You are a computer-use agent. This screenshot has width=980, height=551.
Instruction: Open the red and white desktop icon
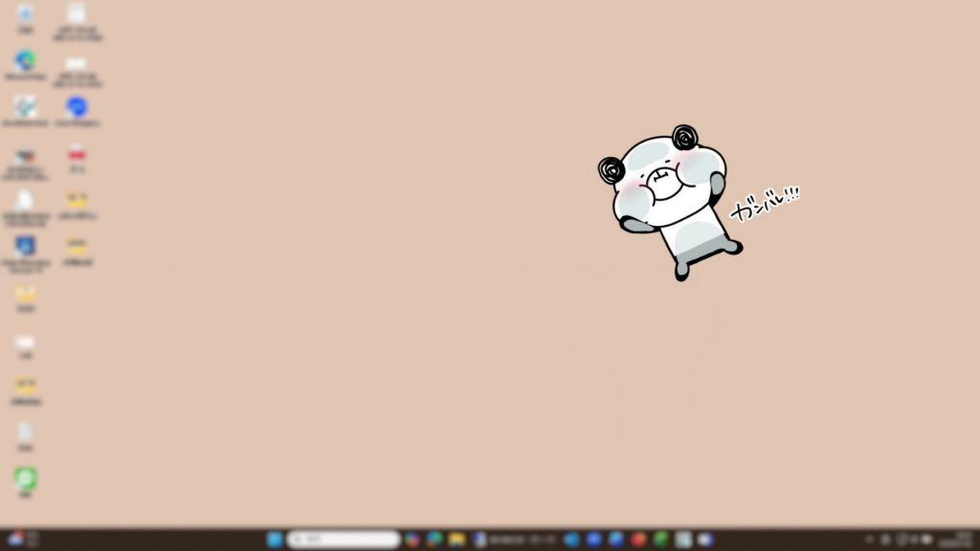click(x=77, y=153)
